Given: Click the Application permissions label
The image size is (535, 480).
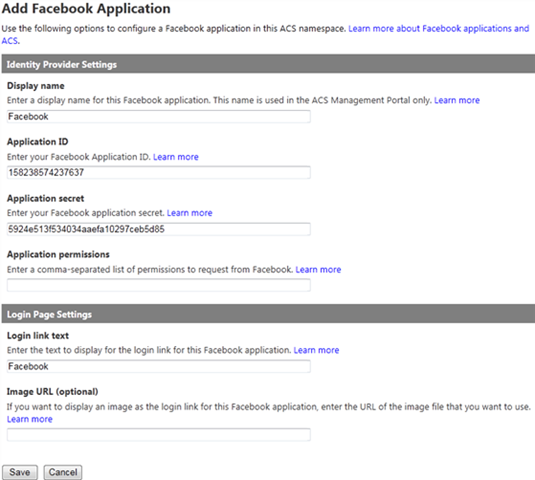Looking at the screenshot, I should [x=58, y=254].
